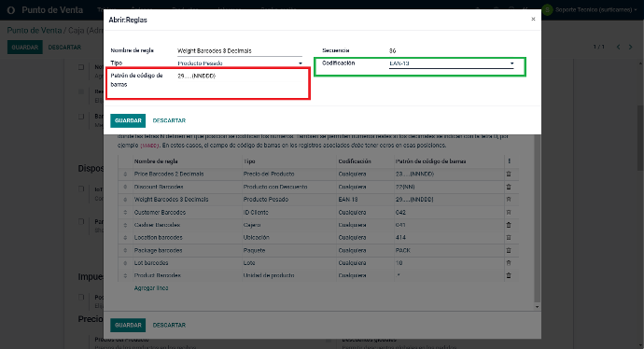This screenshot has height=349, width=644.
Task: Click the lower Descartar button below rules table
Action: (x=169, y=325)
